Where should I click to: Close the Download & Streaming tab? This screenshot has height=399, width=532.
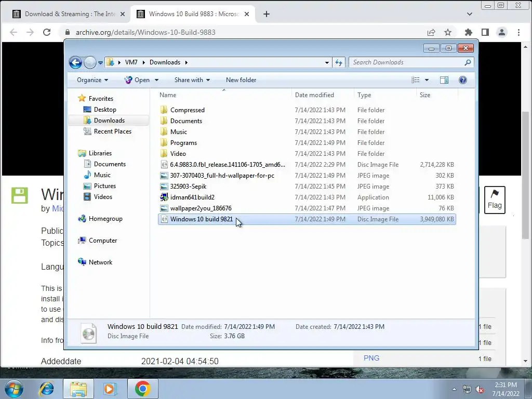coord(123,14)
